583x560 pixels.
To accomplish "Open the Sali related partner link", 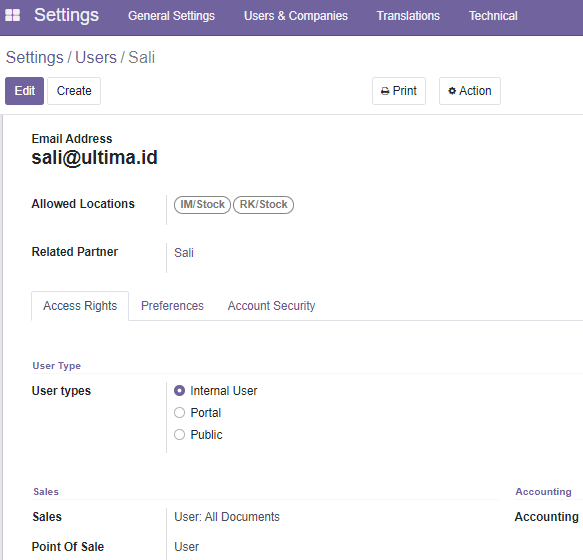I will tap(184, 253).
